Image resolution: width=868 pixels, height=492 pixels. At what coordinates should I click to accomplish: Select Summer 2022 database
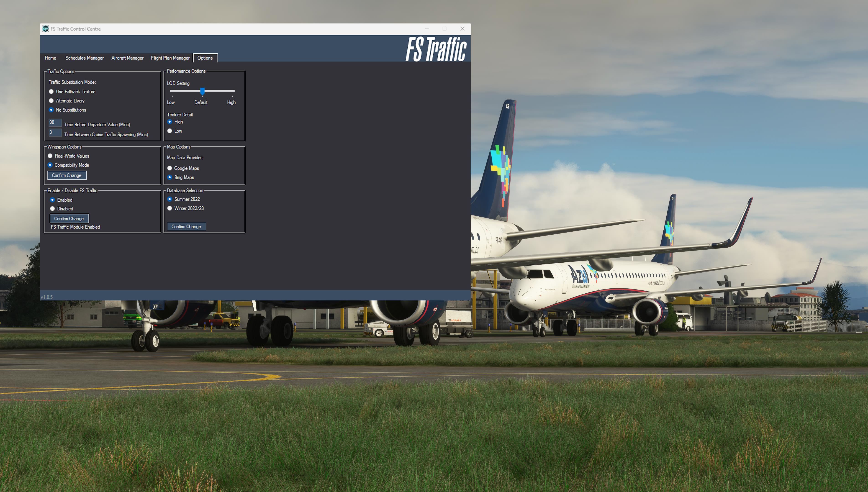coord(170,199)
